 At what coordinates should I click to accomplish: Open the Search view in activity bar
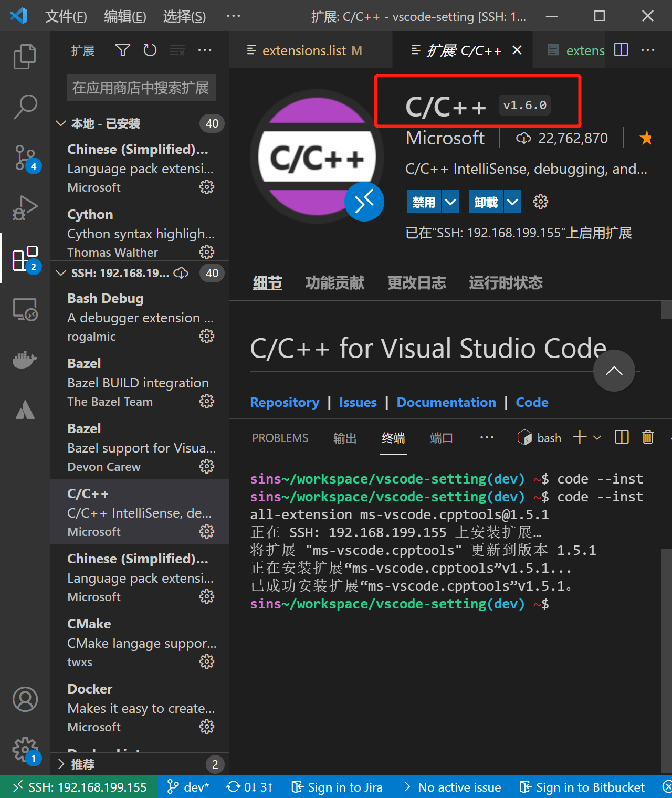pos(25,107)
